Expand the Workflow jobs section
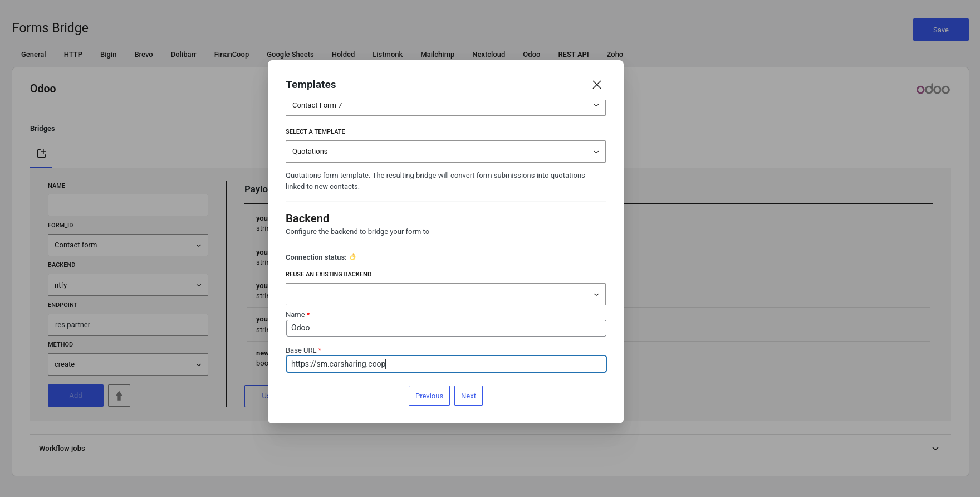 pyautogui.click(x=935, y=449)
